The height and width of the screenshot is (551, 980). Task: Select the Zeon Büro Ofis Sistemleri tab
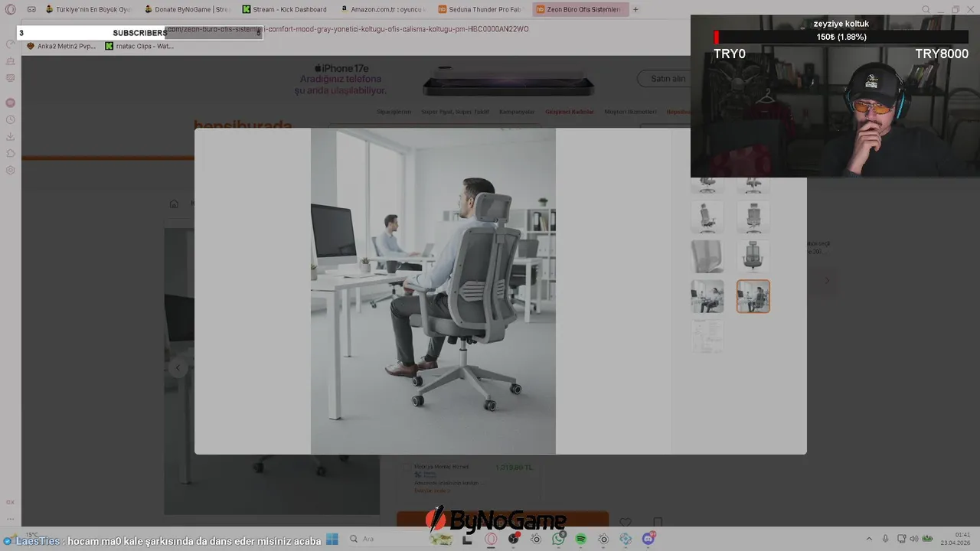tap(580, 9)
